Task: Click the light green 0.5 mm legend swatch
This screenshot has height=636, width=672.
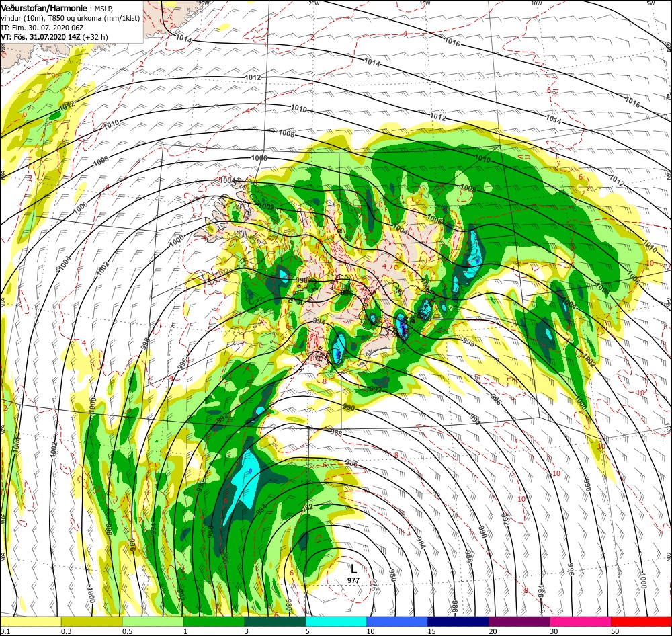Action: pos(153,621)
